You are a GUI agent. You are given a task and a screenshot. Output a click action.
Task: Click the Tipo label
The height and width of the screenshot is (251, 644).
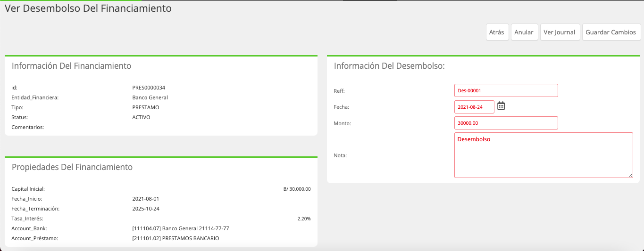(17, 107)
